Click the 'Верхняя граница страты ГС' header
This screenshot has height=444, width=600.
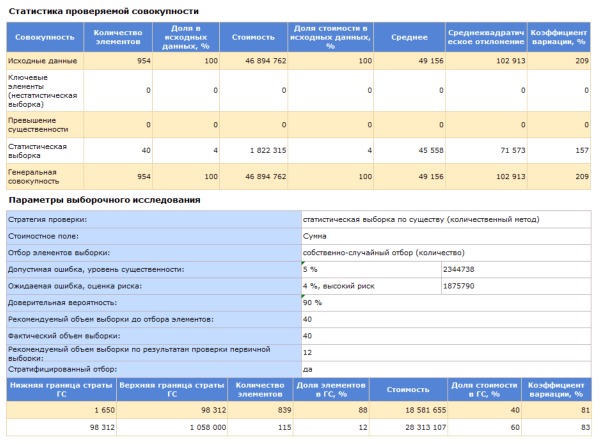pyautogui.click(x=172, y=389)
